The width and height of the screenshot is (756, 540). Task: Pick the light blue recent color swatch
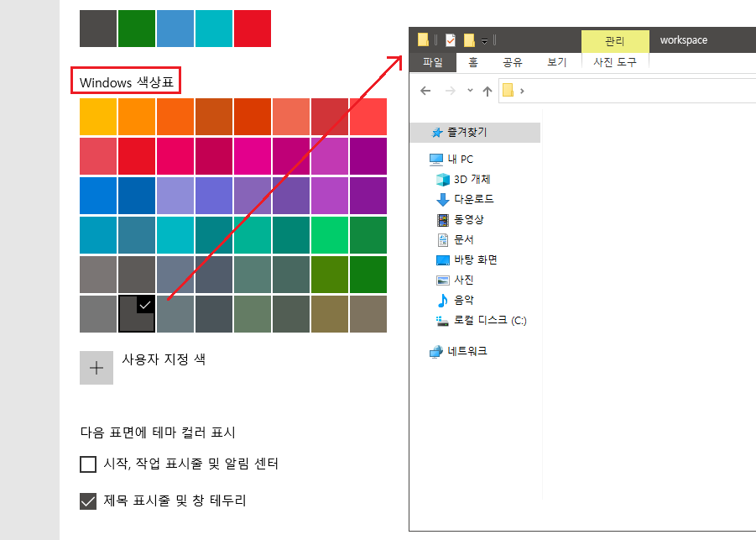click(x=175, y=29)
